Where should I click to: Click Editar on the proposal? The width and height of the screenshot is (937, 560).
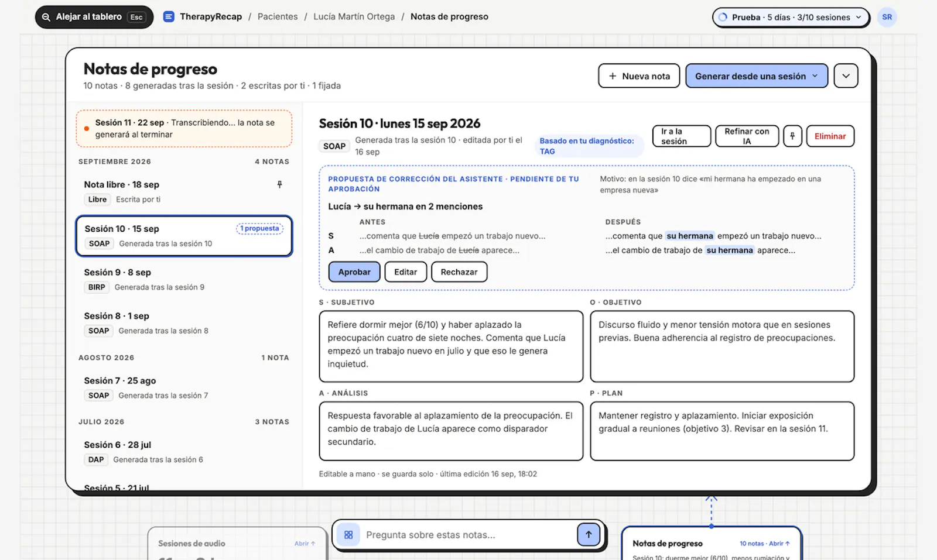[405, 272]
